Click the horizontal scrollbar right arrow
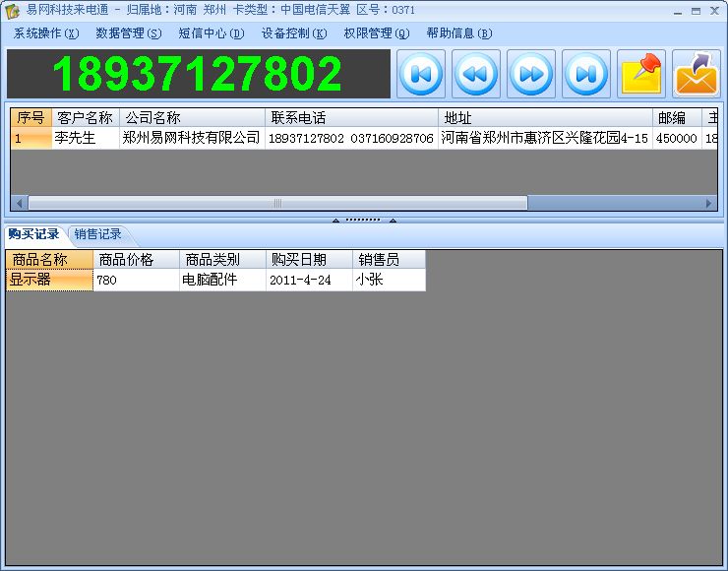 [708, 203]
